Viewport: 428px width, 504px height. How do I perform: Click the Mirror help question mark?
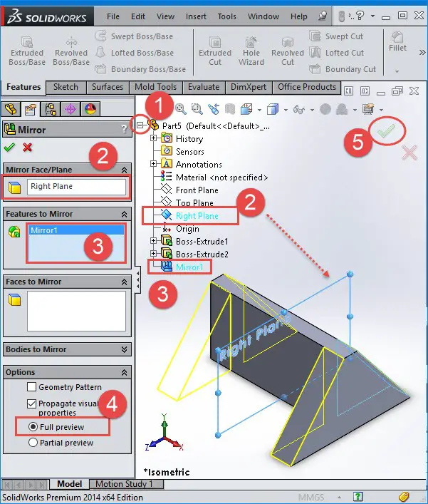pyautogui.click(x=124, y=129)
